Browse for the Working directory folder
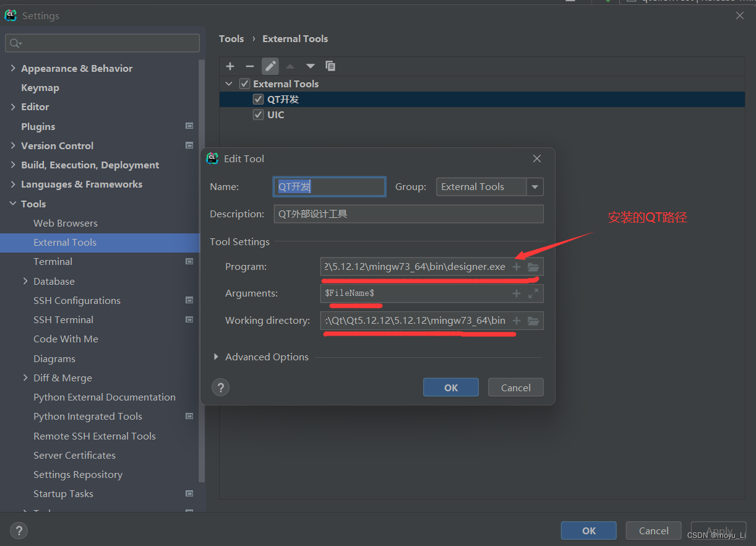 (533, 321)
